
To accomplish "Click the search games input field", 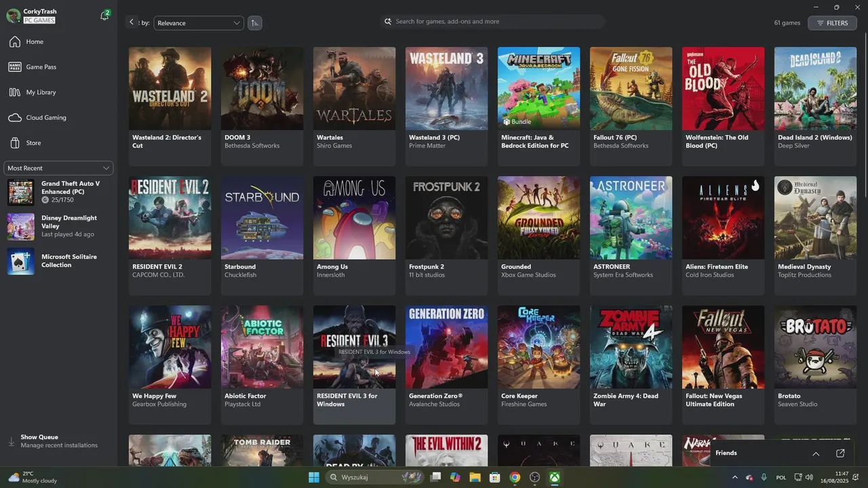I will click(493, 22).
